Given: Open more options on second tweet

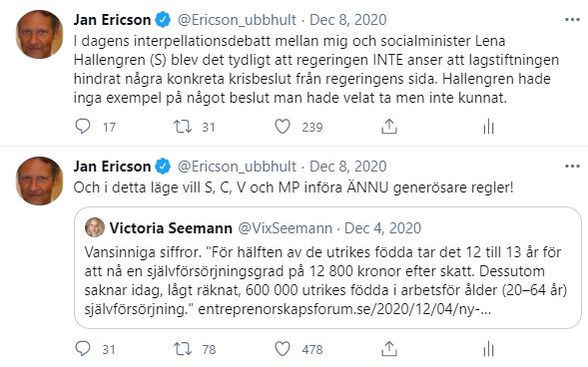Looking at the screenshot, I should 572,166.
